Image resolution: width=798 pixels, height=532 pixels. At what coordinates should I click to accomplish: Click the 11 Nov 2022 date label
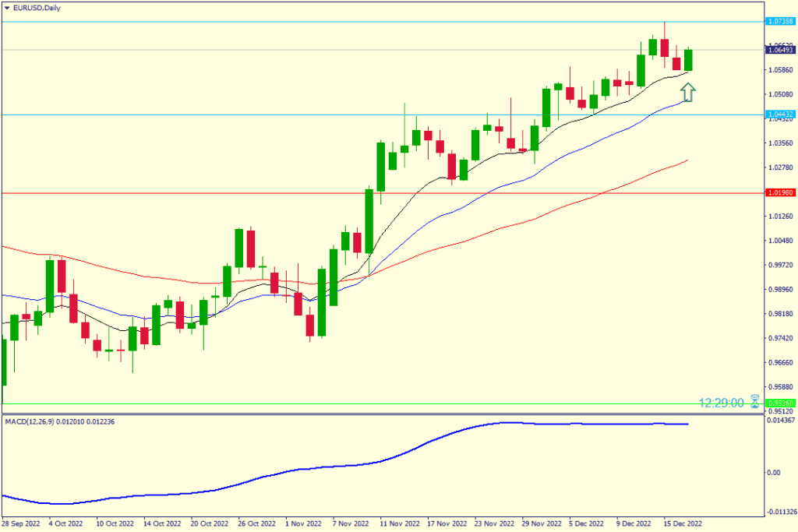tap(401, 524)
